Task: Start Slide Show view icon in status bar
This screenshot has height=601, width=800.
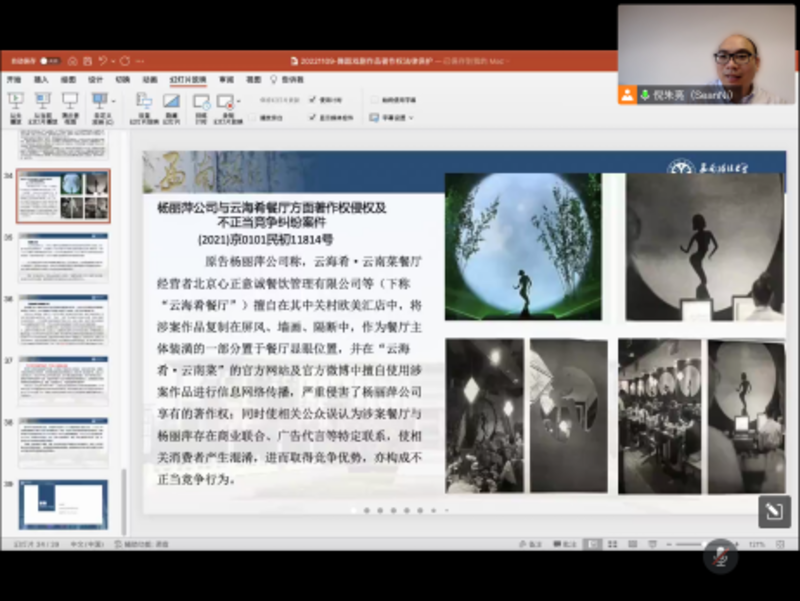Action: click(x=653, y=544)
